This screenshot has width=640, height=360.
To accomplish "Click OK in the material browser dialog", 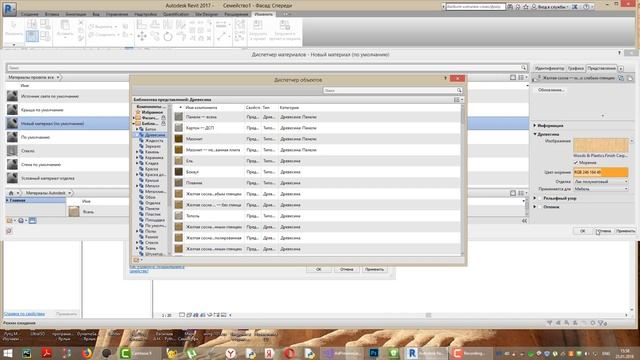I will 582,231.
